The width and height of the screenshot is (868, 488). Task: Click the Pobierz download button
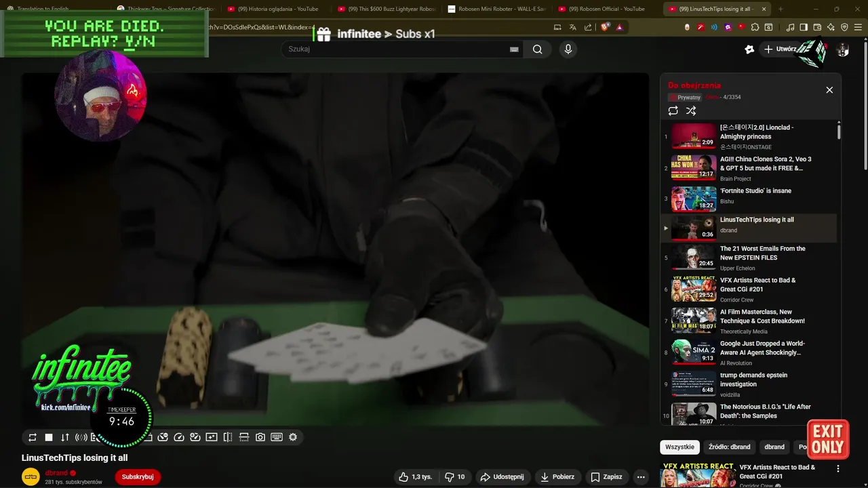coord(557,476)
